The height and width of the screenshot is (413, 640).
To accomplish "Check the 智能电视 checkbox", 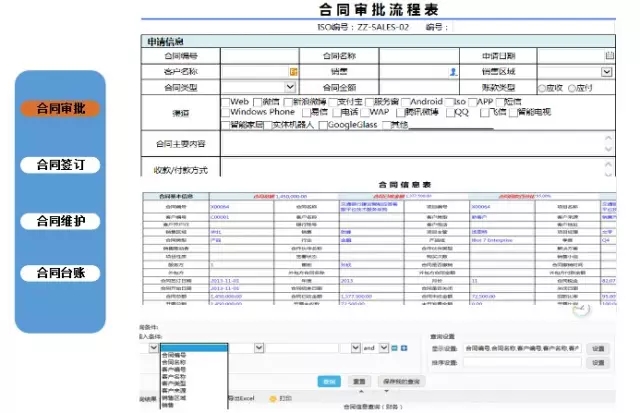I will coord(513,113).
